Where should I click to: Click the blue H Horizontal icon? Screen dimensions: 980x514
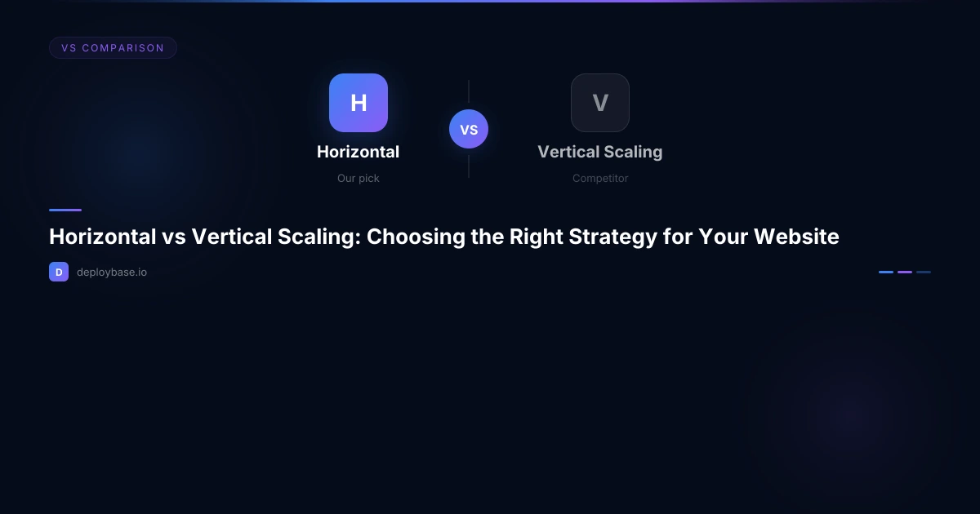tap(358, 103)
